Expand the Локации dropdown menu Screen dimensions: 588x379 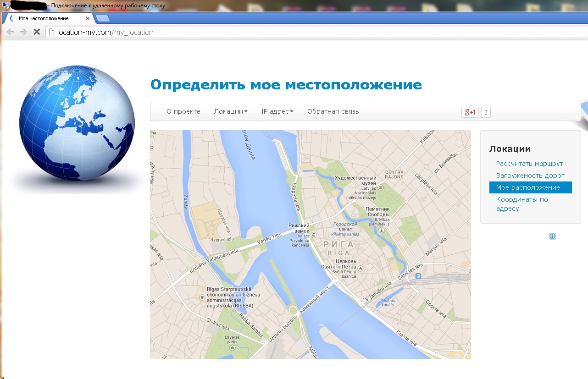pos(231,111)
